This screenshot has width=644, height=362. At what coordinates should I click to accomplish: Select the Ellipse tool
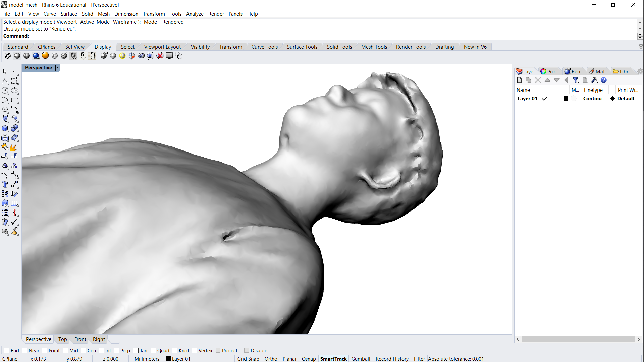[14, 90]
